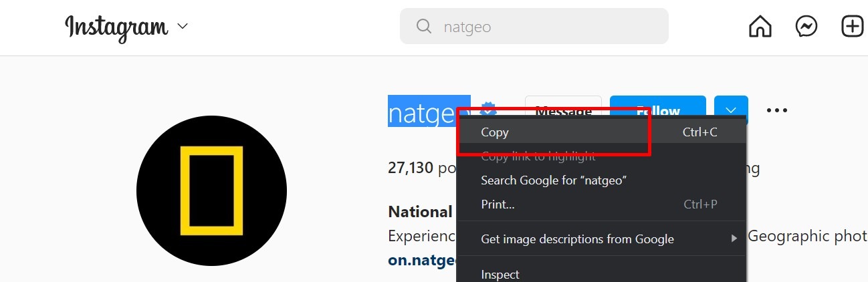Open the National Geographic profile picture
Screen dimensions: 868x282
point(211,191)
